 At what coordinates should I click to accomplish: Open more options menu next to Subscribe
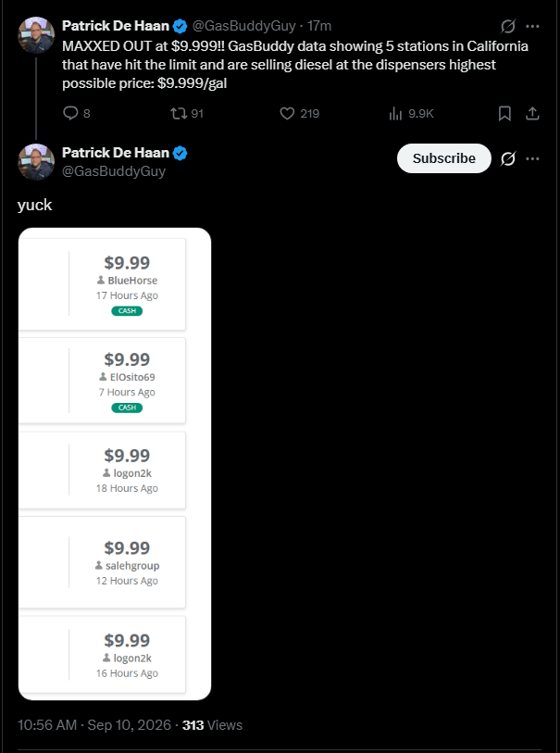(532, 158)
